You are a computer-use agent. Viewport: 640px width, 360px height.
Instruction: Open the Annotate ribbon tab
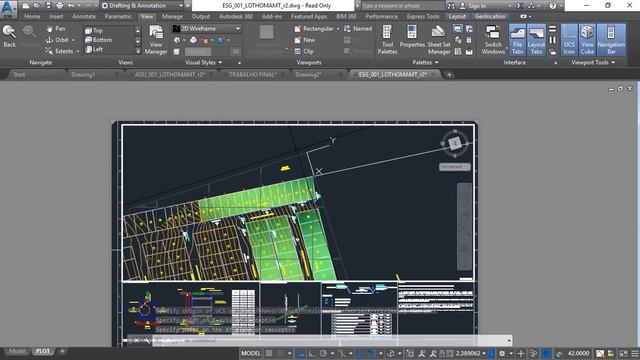(x=84, y=16)
